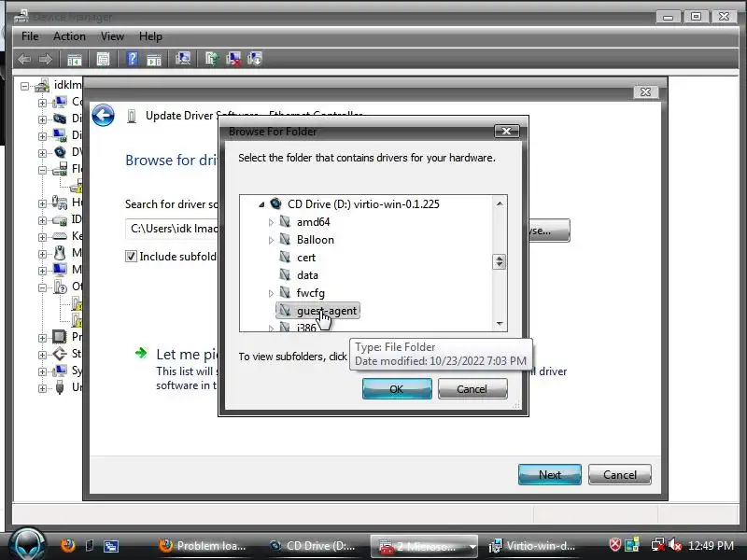Click the folder list scroll up arrow
747x560 pixels.
point(500,203)
